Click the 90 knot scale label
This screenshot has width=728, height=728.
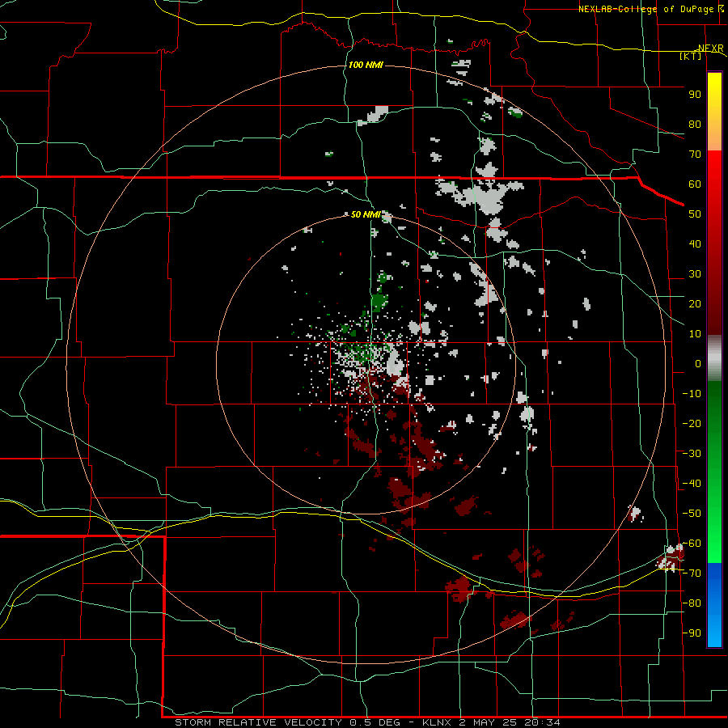coord(695,95)
